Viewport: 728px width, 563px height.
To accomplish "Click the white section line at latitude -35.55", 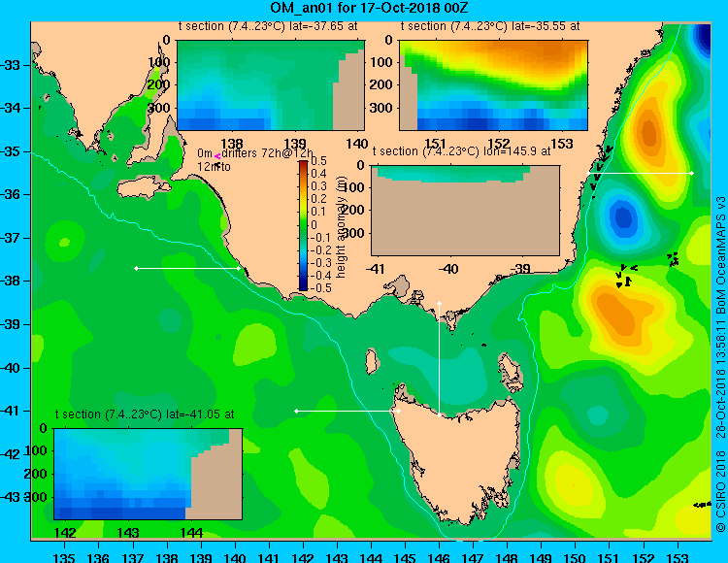I will tap(640, 173).
